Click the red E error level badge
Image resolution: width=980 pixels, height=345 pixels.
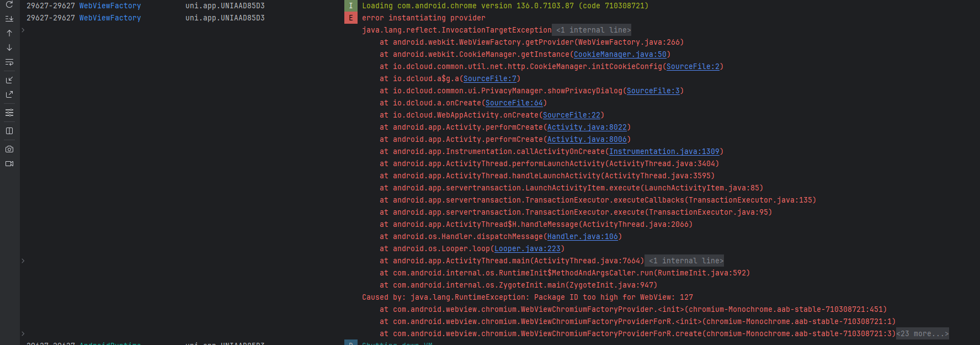pos(351,18)
